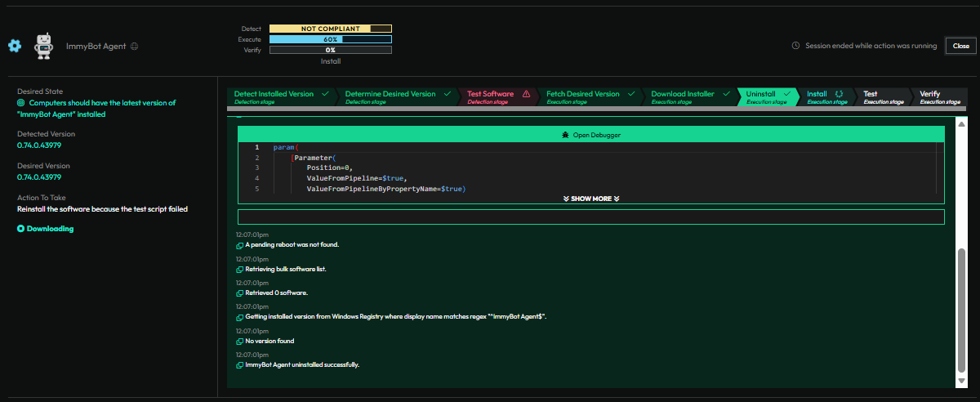Viewport: 980px width, 402px height.
Task: Open the Install execution stage
Action: point(822,97)
